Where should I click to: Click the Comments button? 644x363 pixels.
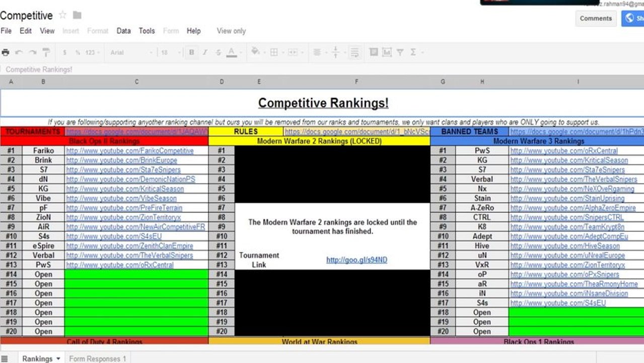point(596,18)
